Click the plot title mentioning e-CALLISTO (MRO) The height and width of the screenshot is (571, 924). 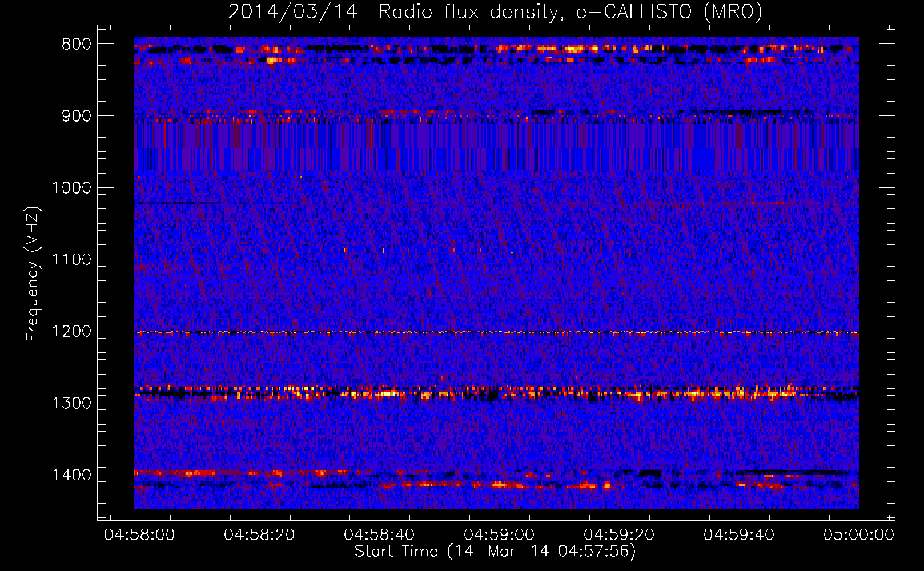point(495,11)
